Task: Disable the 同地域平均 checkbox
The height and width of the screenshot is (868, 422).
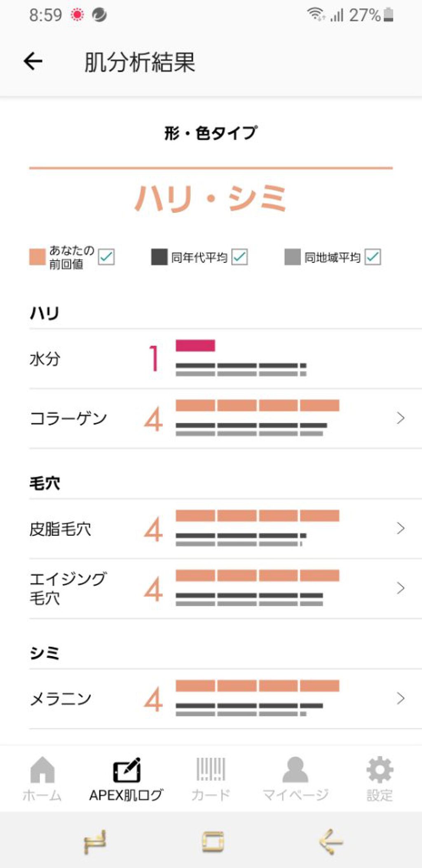Action: click(374, 258)
